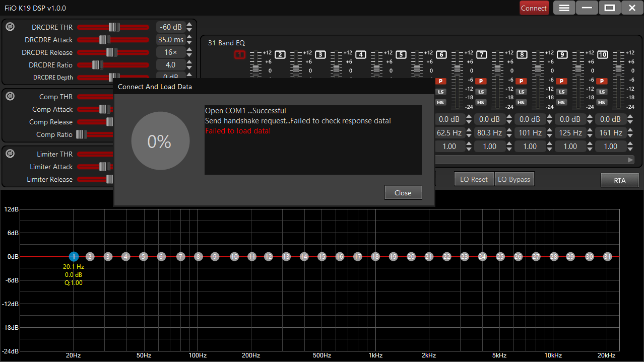Select EQ node 10 on the graph
Image resolution: width=644 pixels, height=362 pixels.
tap(234, 257)
